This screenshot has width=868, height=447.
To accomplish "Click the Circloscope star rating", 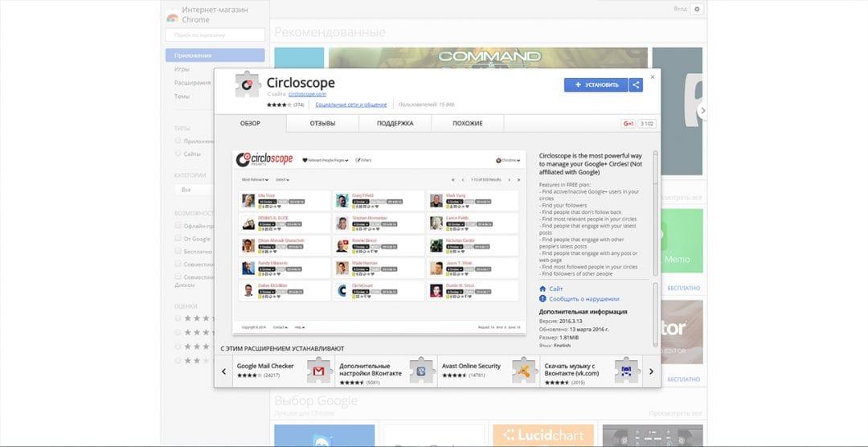I will tap(278, 105).
